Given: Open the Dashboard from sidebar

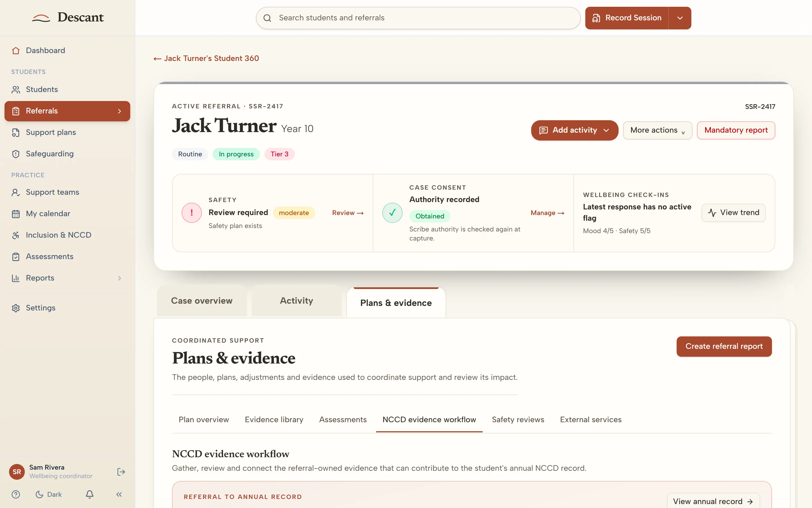Looking at the screenshot, I should 67,51.
